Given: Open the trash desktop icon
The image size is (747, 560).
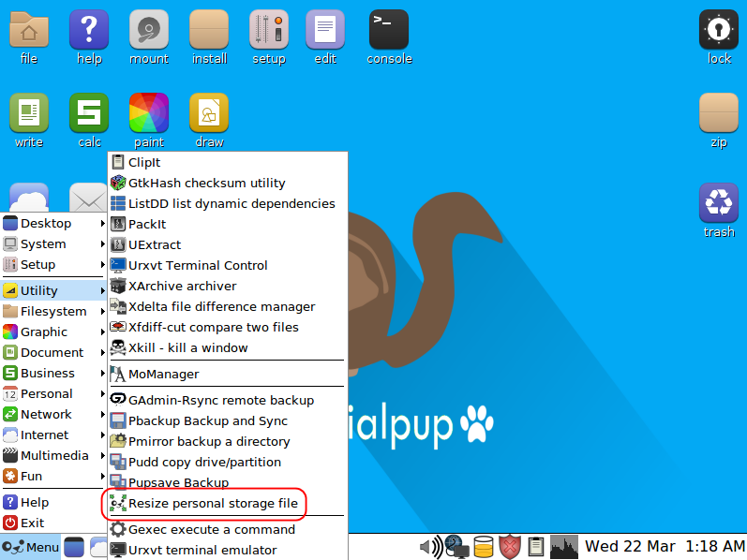Looking at the screenshot, I should pyautogui.click(x=719, y=203).
